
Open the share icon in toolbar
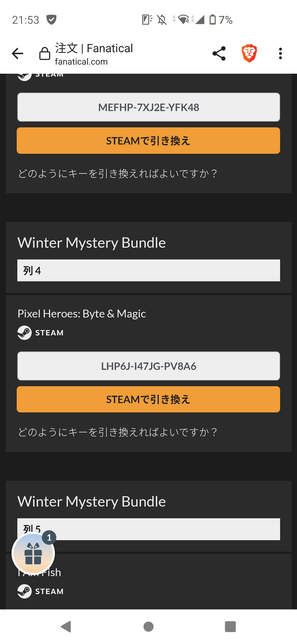tap(219, 53)
